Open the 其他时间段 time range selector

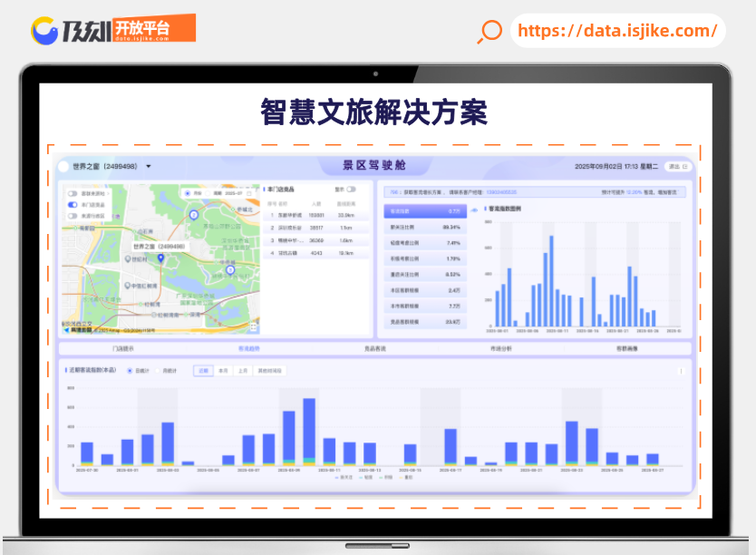click(269, 370)
